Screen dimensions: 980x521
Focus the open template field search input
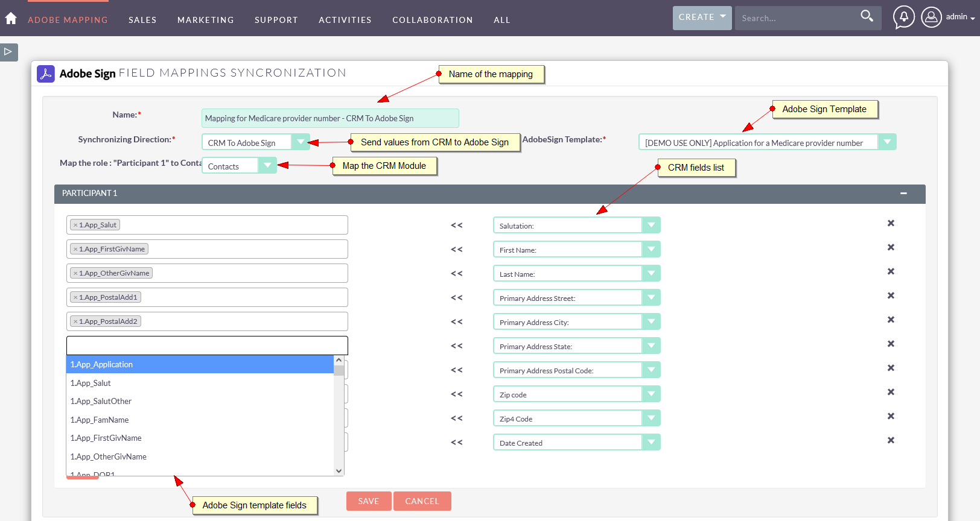click(207, 346)
